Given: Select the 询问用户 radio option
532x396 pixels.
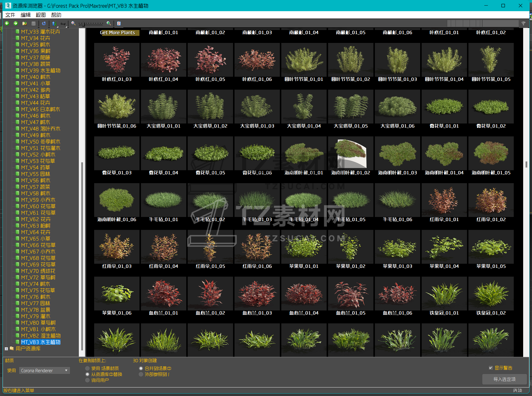Looking at the screenshot, I should click(87, 380).
